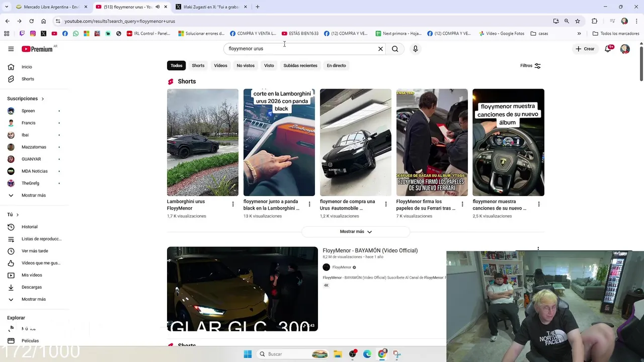This screenshot has width=644, height=362.
Task: Select the Subidas recientes filter chip
Action: [x=300, y=65]
